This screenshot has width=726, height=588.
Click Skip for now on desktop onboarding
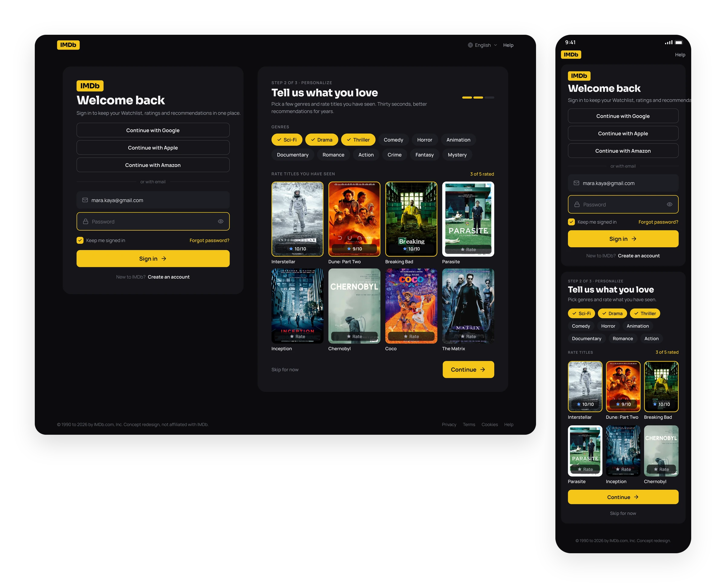(285, 369)
